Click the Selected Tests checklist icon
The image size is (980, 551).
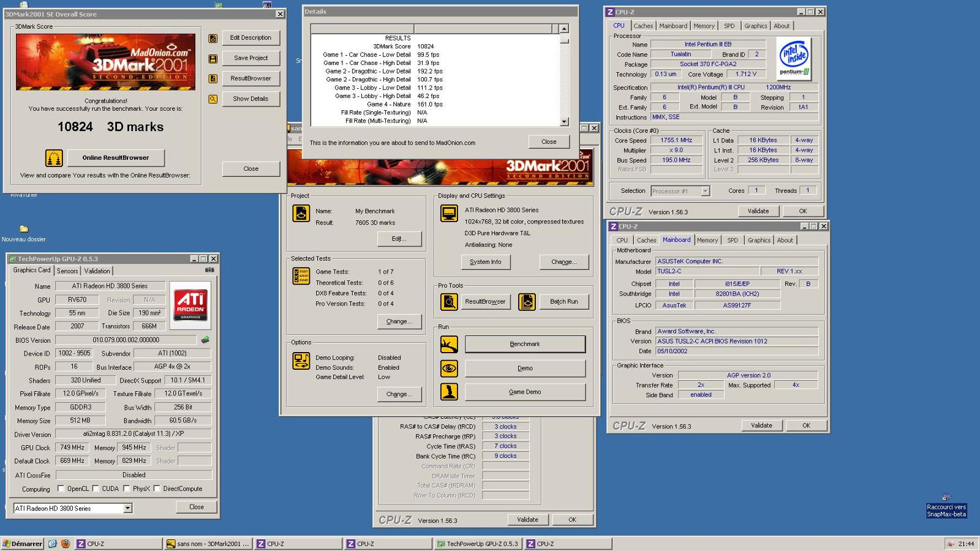(x=301, y=276)
